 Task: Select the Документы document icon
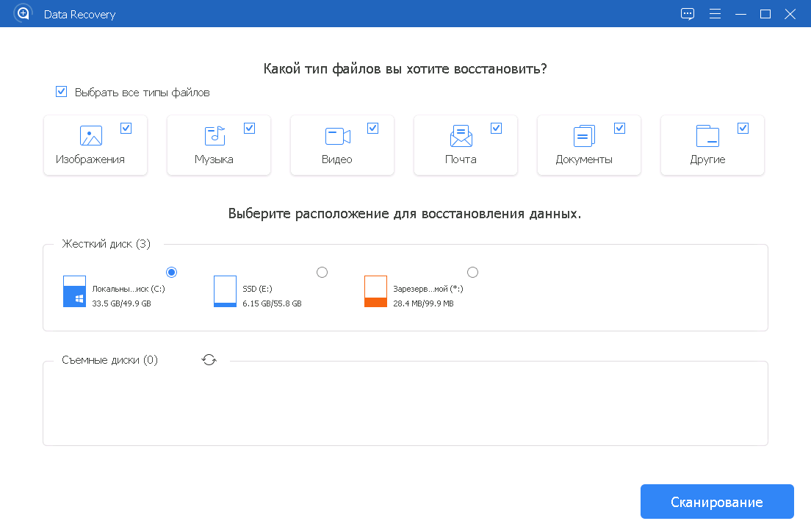584,135
